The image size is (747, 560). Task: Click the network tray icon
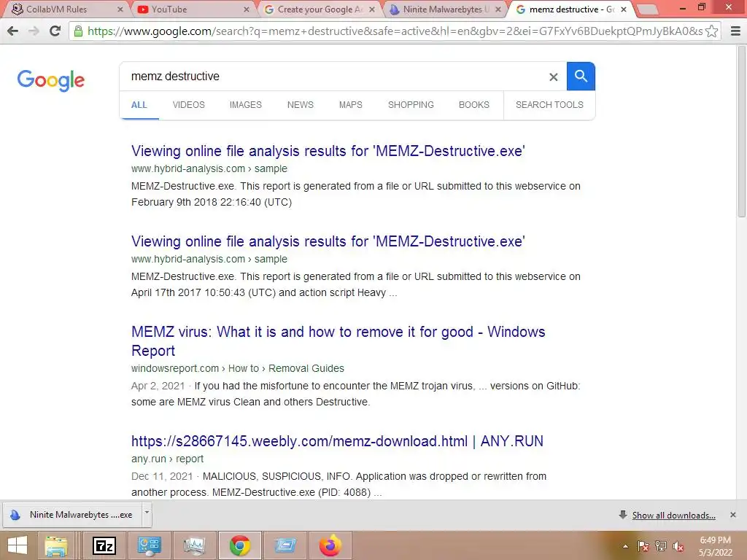click(661, 546)
